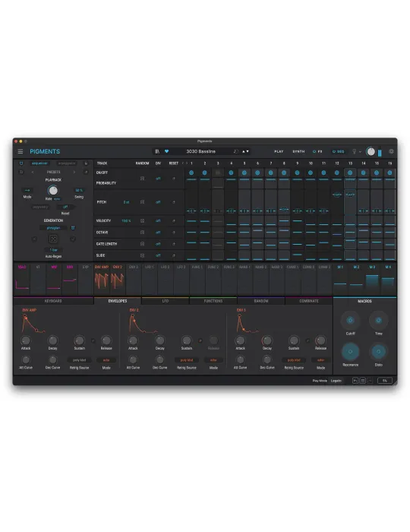Click the randomize dice icon for Octave

142,233
